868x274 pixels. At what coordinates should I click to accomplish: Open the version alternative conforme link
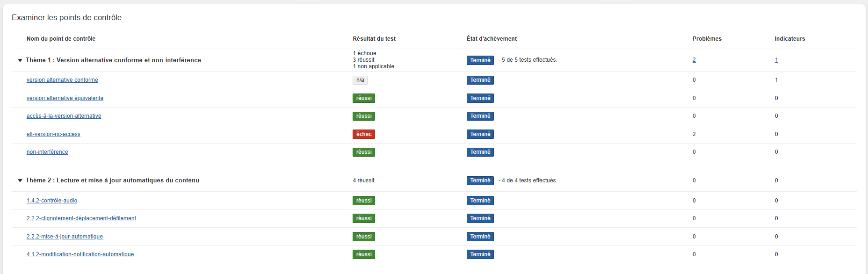[x=62, y=80]
